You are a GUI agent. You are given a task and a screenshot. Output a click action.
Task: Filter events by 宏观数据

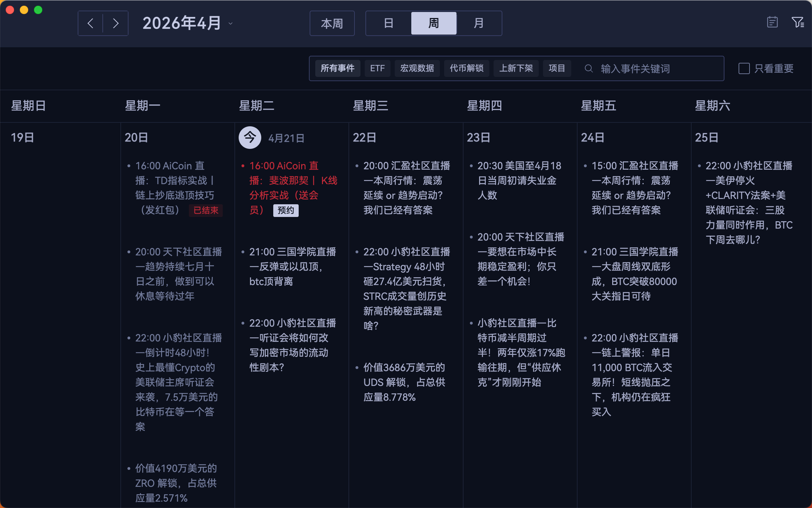[417, 68]
